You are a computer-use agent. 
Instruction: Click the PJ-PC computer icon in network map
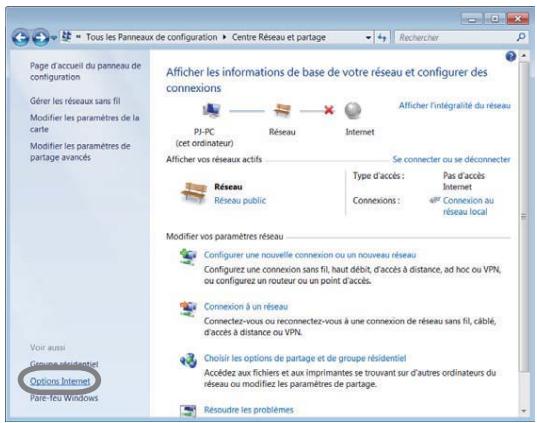211,110
